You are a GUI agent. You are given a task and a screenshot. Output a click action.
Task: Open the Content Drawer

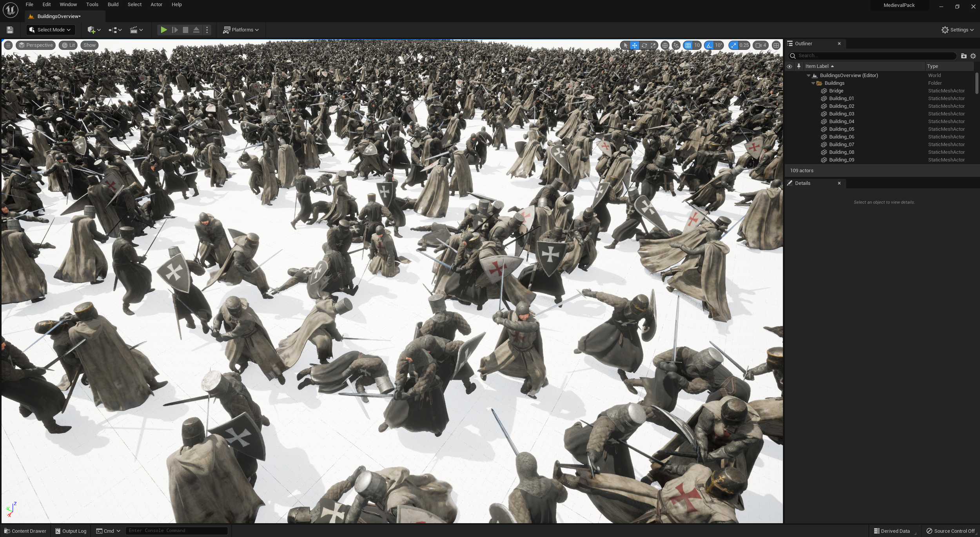(x=25, y=531)
